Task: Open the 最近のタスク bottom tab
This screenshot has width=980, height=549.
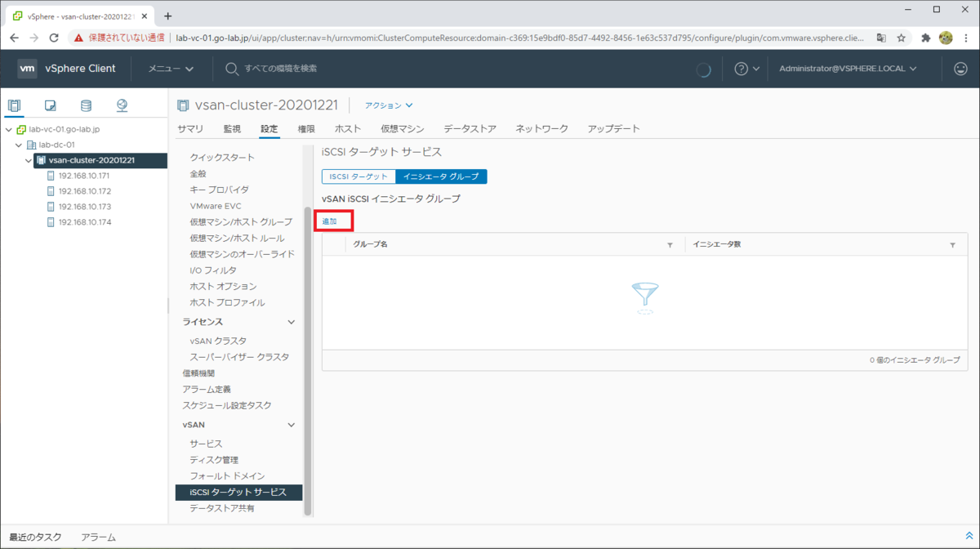Action: 35,537
